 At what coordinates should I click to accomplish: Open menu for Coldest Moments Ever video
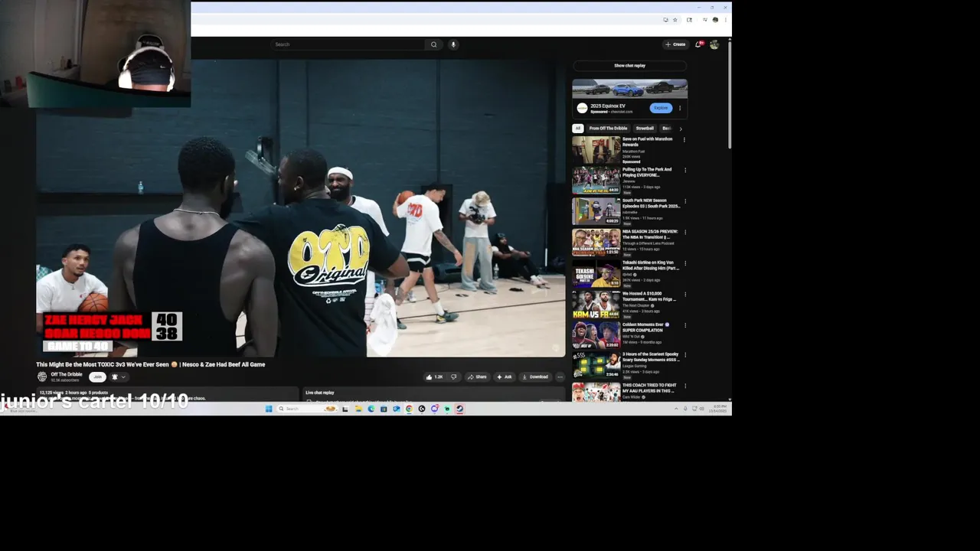pyautogui.click(x=685, y=324)
